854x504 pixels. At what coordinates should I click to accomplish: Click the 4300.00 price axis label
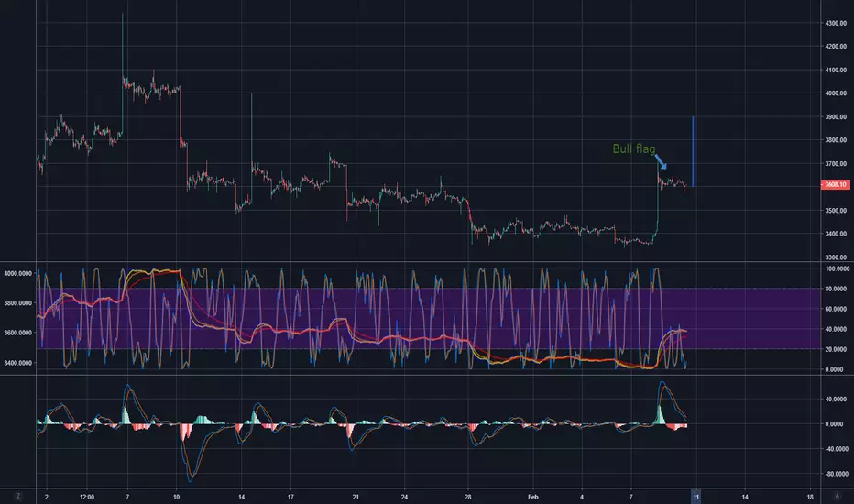[836, 24]
